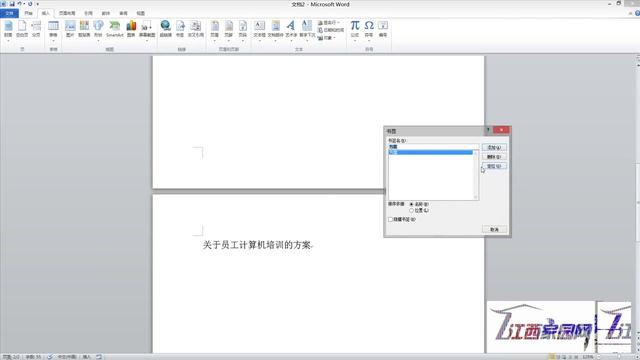Expand the object (对象) dropdown

pyautogui.click(x=334, y=38)
